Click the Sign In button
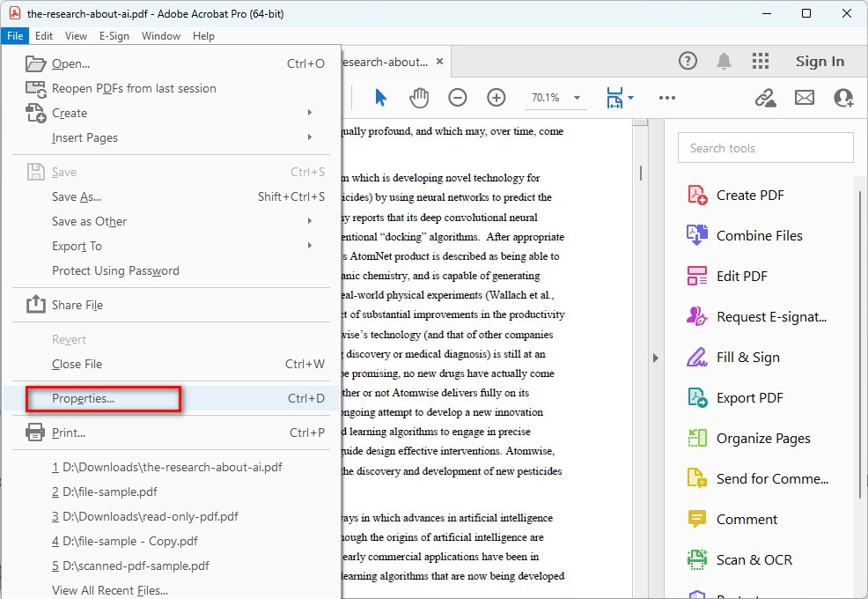 click(x=820, y=61)
